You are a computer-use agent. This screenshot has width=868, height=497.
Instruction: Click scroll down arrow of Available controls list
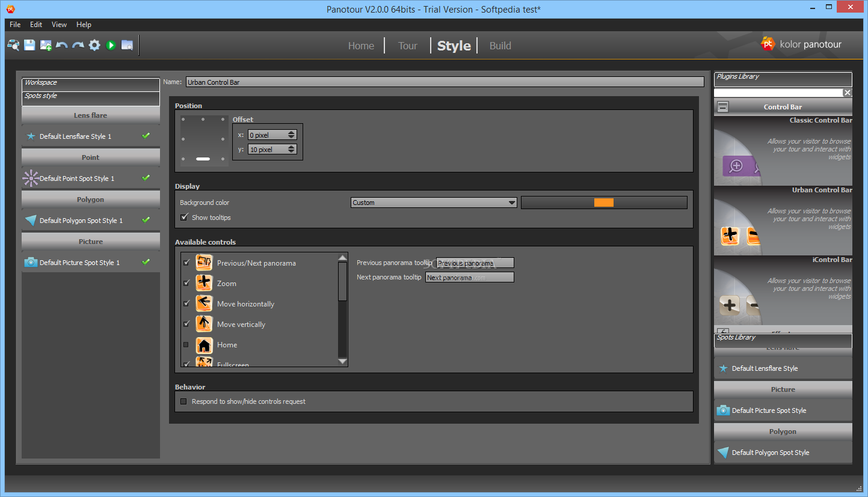pyautogui.click(x=342, y=361)
